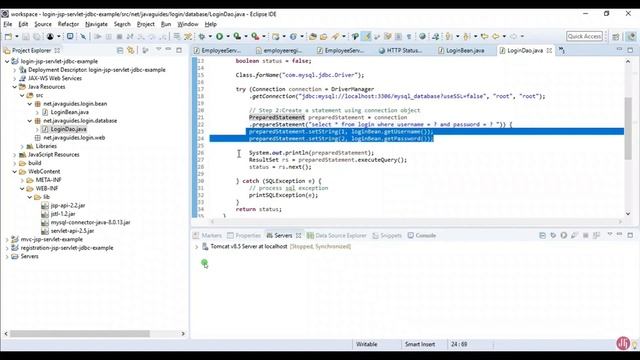Viewport: 640px width, 360px height.
Task: Collapse the WebContent folder
Action: (x=15, y=171)
